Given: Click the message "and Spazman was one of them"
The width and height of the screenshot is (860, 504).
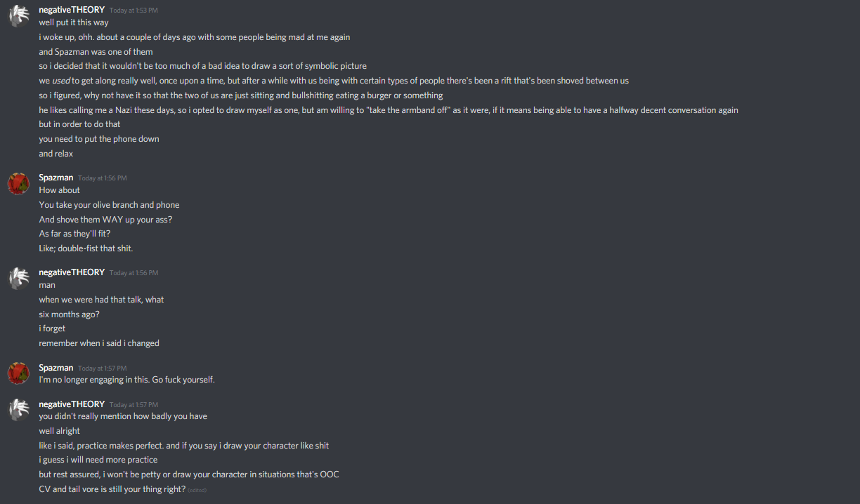Looking at the screenshot, I should click(96, 52).
